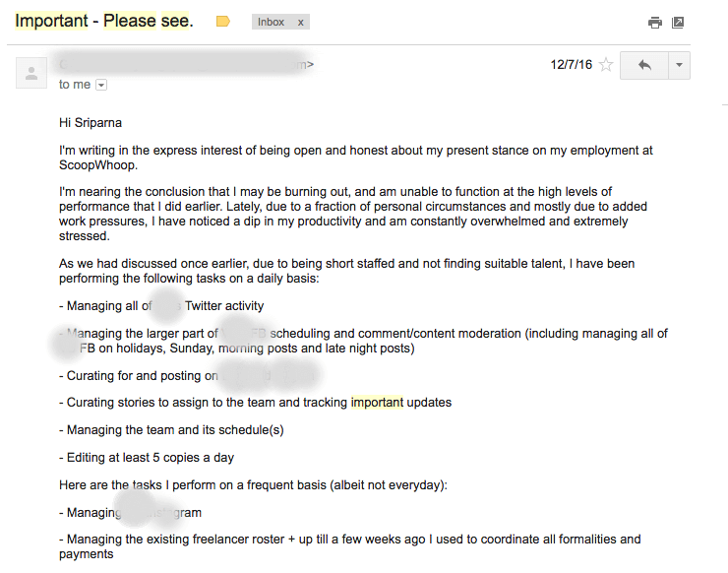
Task: Click the blurred sender name
Action: coord(182,65)
